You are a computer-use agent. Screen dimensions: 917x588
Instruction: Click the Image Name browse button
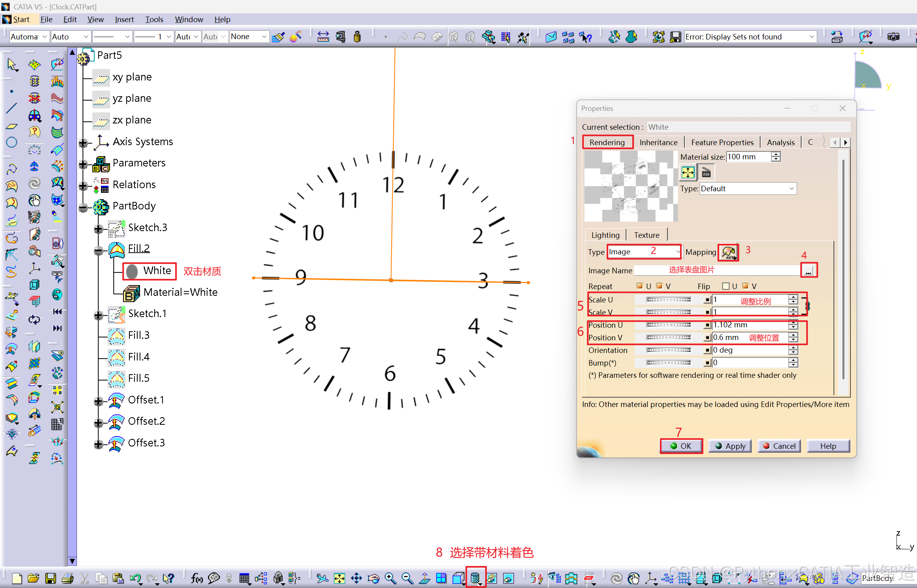[808, 271]
